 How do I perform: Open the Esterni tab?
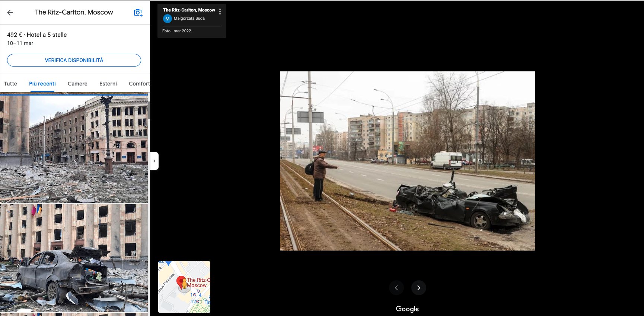(108, 84)
